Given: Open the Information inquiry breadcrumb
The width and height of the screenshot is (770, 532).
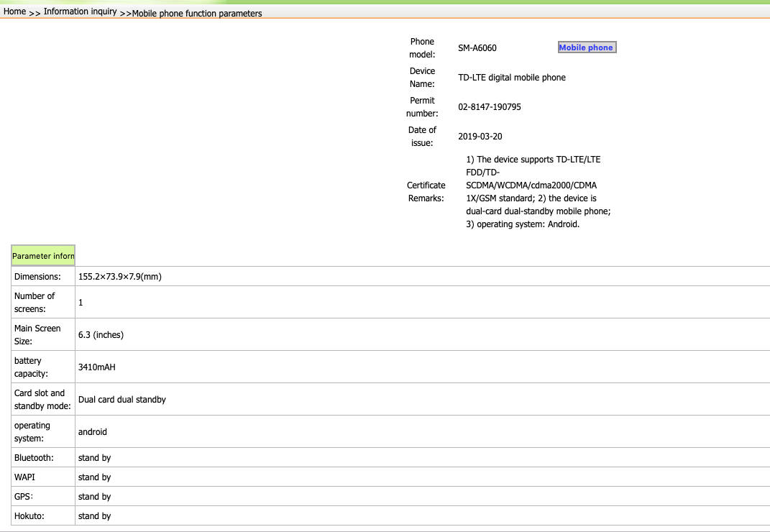Looking at the screenshot, I should [80, 12].
